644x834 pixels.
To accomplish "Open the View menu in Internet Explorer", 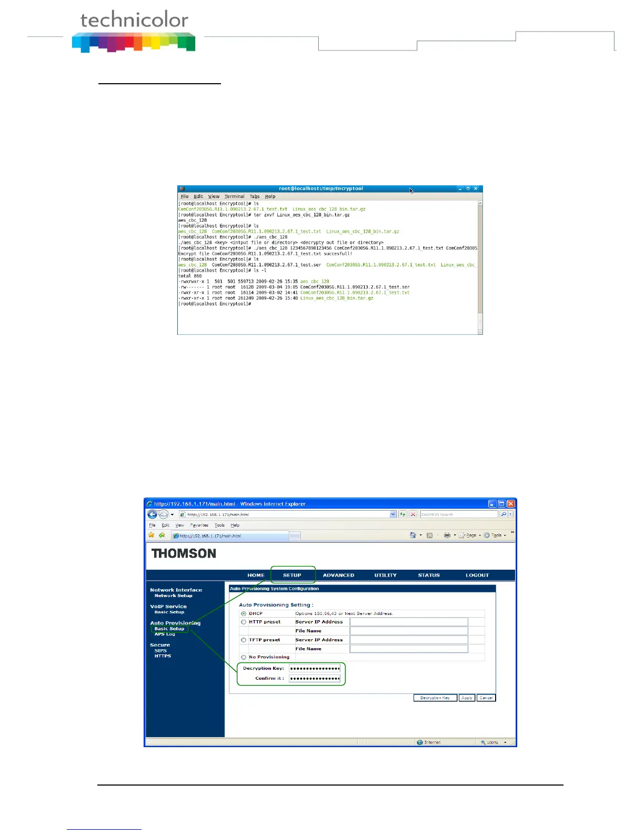I will [179, 525].
